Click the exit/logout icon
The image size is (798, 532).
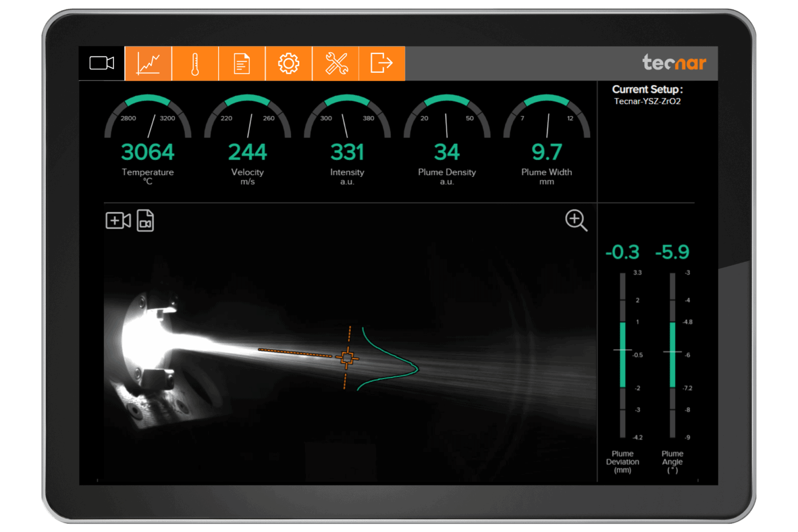(x=382, y=63)
